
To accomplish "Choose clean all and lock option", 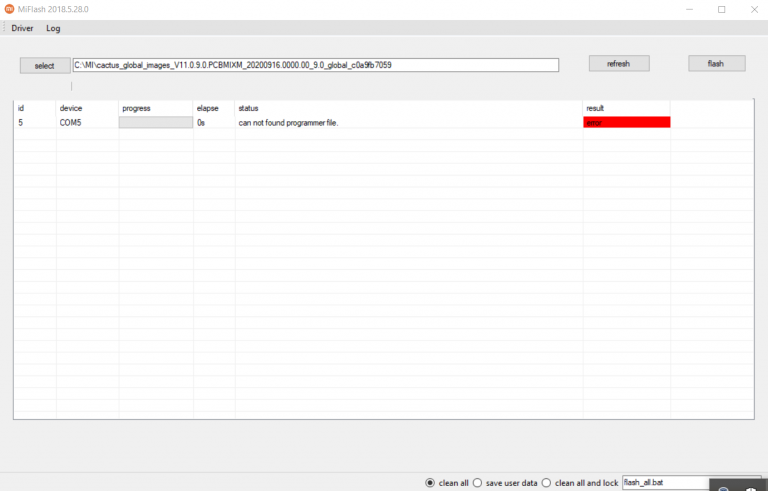I will click(580, 483).
